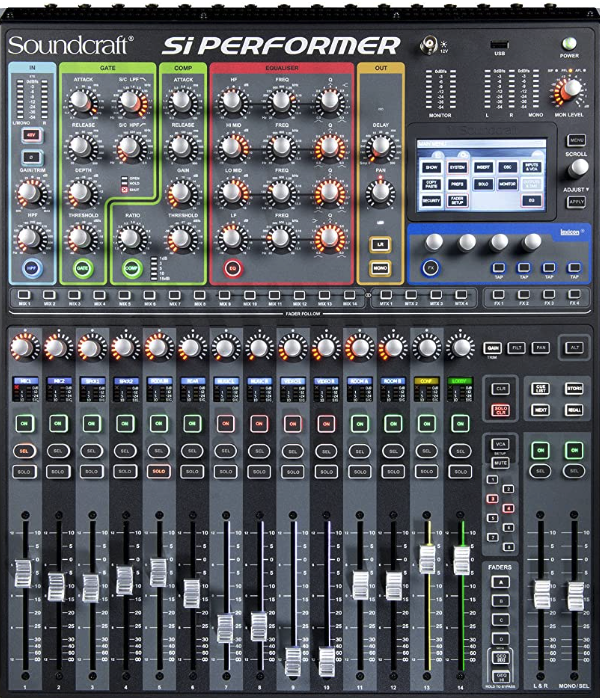The height and width of the screenshot is (698, 600).
Task: Toggle the phase invert button below 48V
Action: 32,158
